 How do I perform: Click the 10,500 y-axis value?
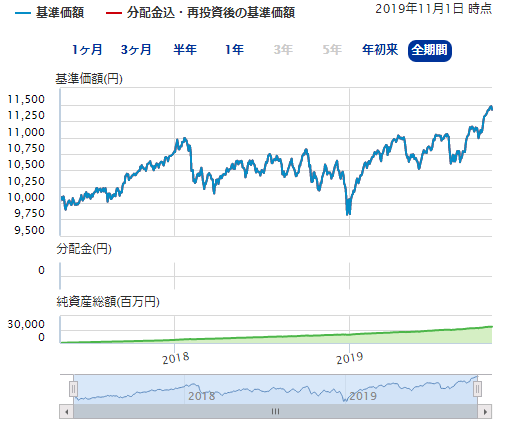[x=26, y=164]
